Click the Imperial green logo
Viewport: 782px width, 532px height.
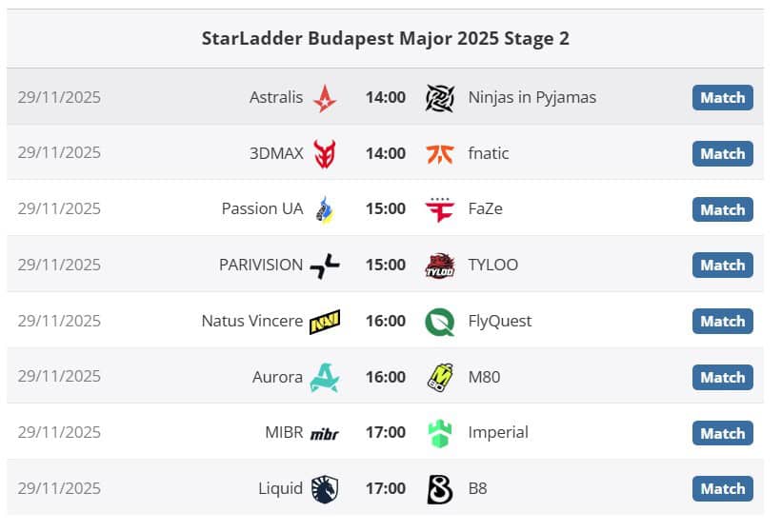[x=440, y=433]
